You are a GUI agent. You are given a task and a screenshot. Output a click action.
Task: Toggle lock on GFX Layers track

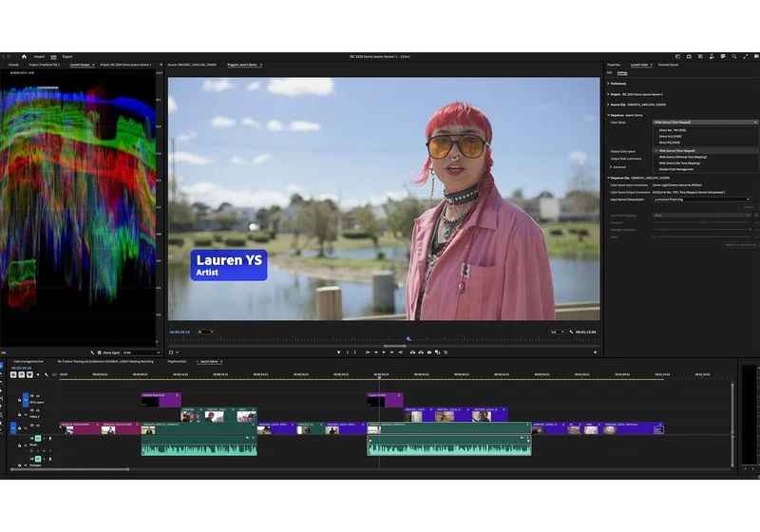[19, 400]
